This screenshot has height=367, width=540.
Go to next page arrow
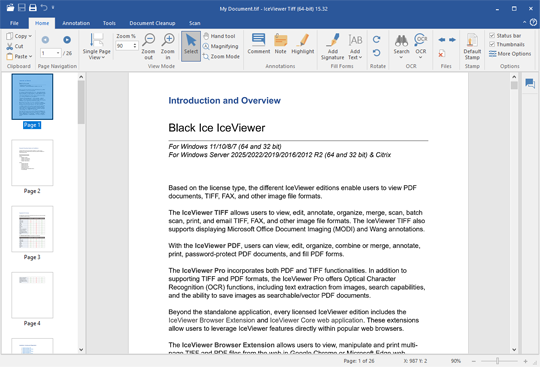(x=67, y=40)
